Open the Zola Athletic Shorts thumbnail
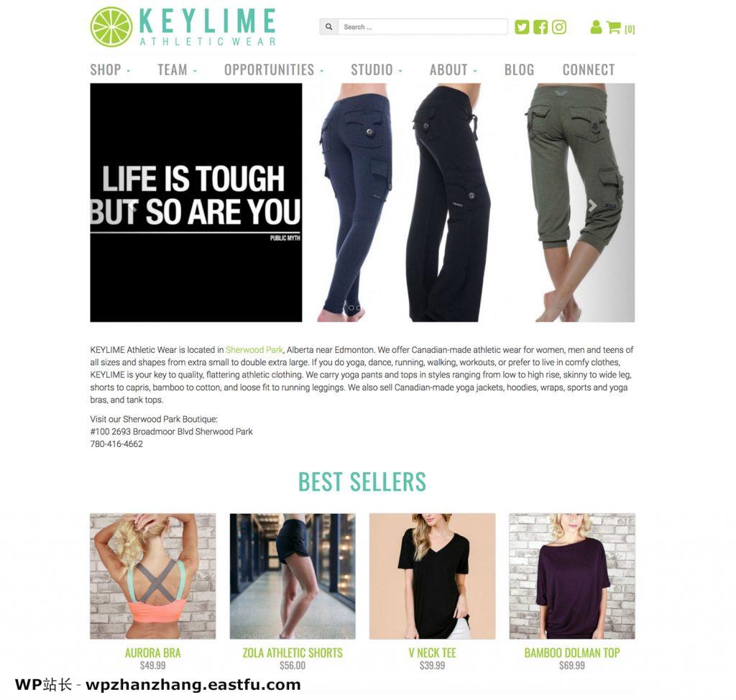The width and height of the screenshot is (736, 700). point(293,576)
